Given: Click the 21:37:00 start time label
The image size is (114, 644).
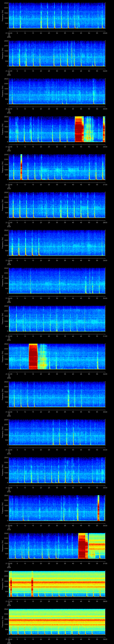Looking at the screenshot, I should 9,601.
